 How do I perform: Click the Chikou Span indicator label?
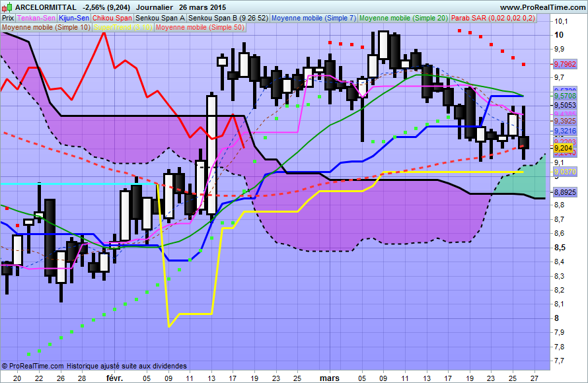(x=112, y=18)
